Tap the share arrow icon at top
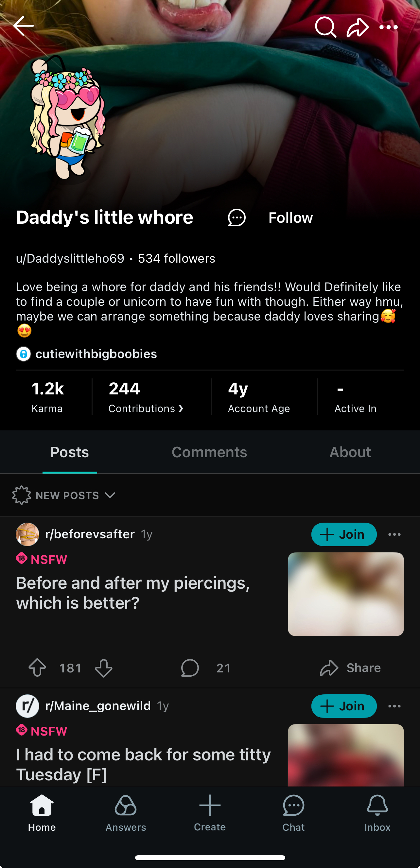Image resolution: width=420 pixels, height=868 pixels. (357, 27)
